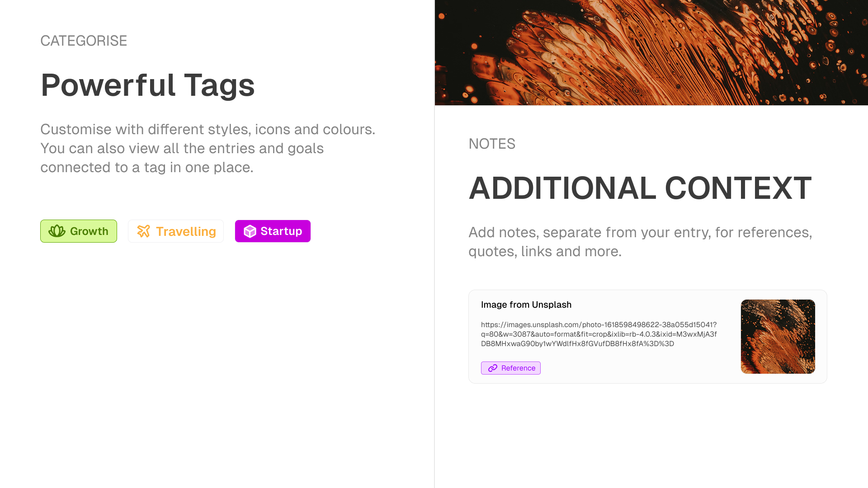The width and height of the screenshot is (868, 488).
Task: Click the ADDITIONAL CONTEXT heading
Action: pos(640,188)
